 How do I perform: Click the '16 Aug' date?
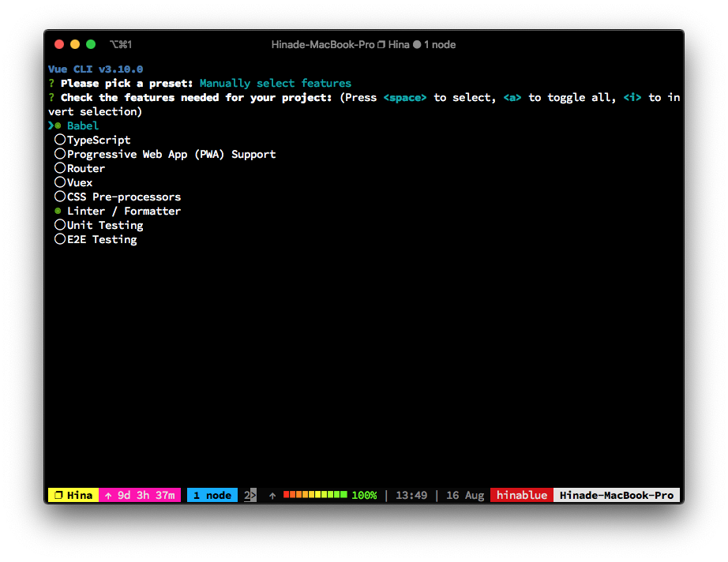(x=465, y=496)
